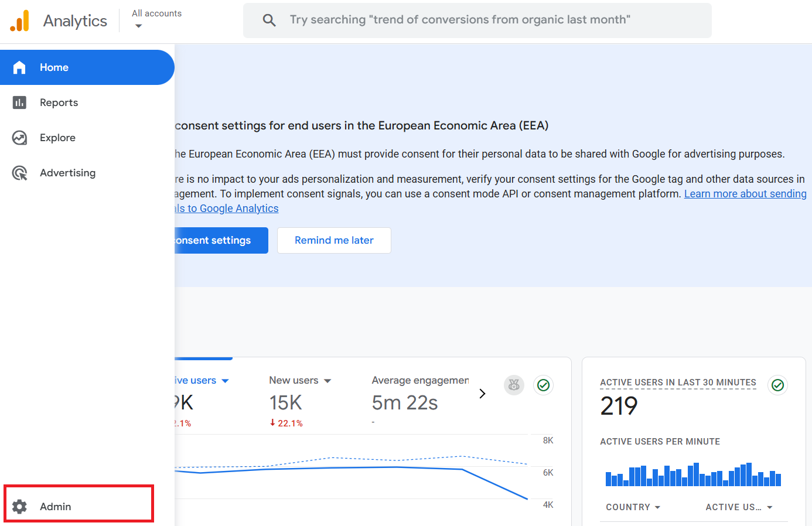Image resolution: width=812 pixels, height=526 pixels.
Task: Follow the Learn more about sending link
Action: [745, 194]
